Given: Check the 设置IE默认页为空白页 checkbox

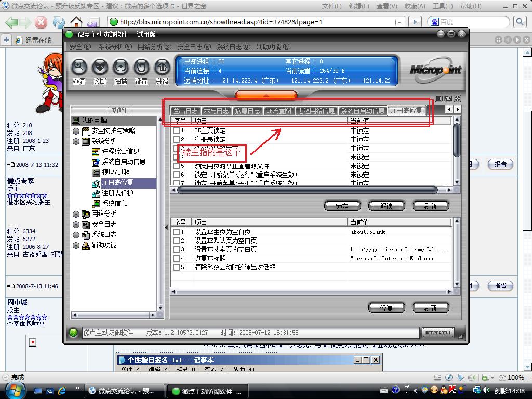Looking at the screenshot, I should 176,241.
